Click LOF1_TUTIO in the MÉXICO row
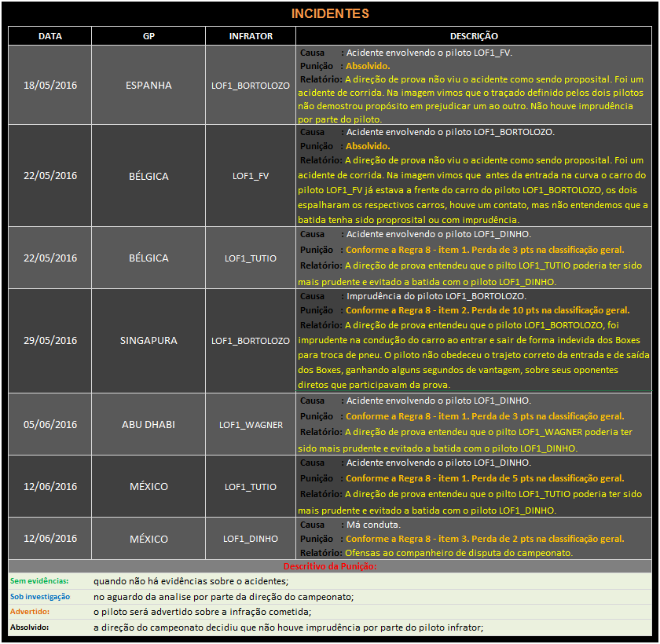Viewport: 660px width, 644px height. (x=251, y=487)
